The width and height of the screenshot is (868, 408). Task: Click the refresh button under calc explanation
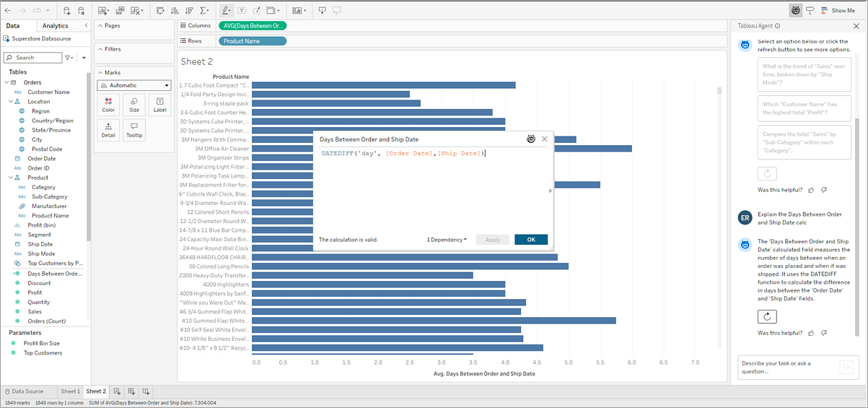[x=768, y=316]
